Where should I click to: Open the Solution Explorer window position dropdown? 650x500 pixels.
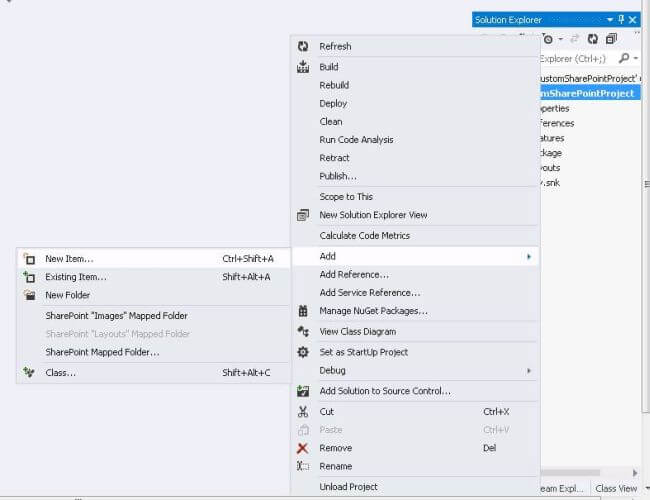click(x=609, y=19)
